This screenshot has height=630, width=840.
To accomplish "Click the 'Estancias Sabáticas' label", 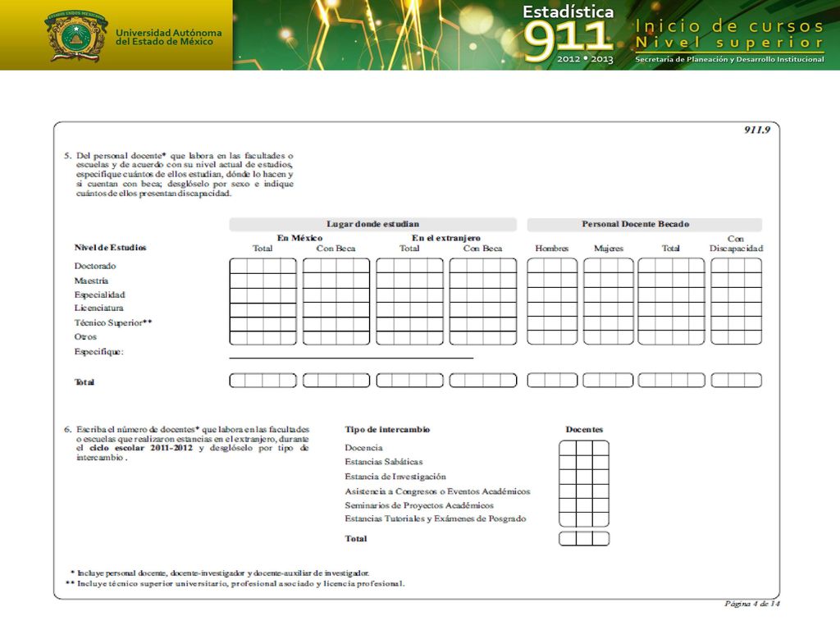I will [384, 462].
